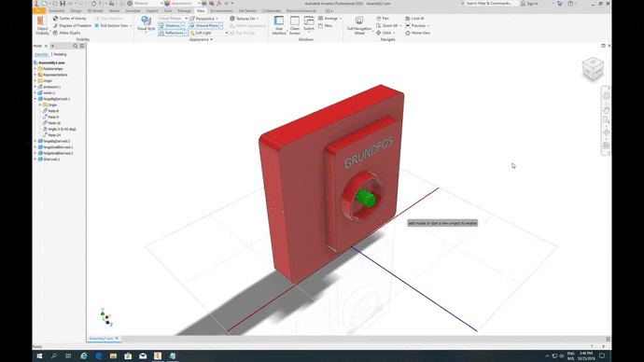The height and width of the screenshot is (362, 644).
Task: Open the model browser hamburger menu
Action: [82, 46]
